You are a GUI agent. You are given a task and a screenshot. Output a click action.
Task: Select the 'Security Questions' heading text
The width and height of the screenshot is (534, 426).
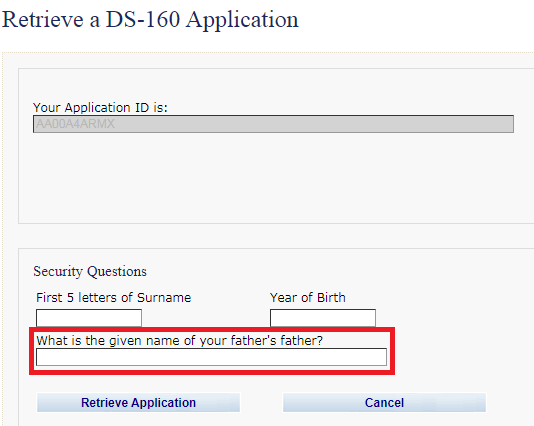click(x=90, y=271)
